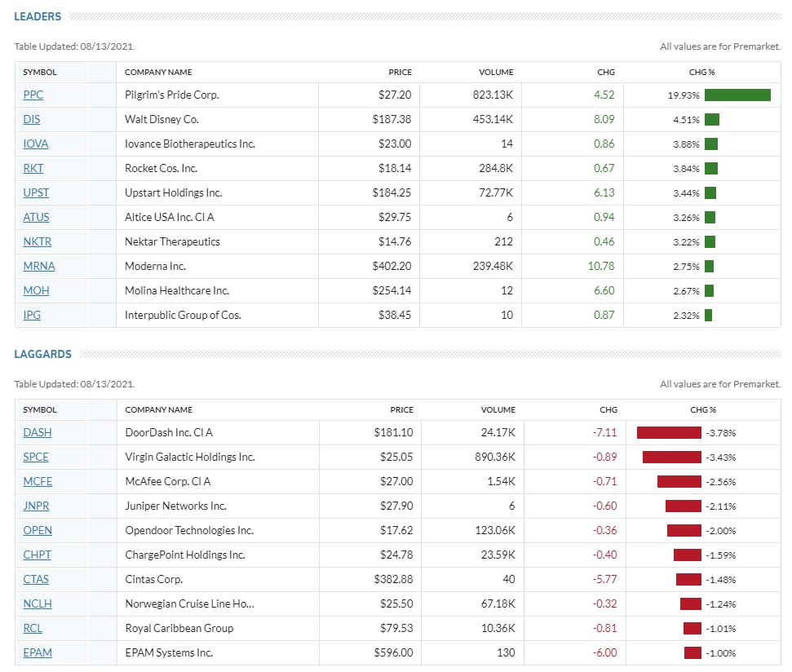Click Moderna change value 10.78
Image resolution: width=792 pixels, height=672 pixels.
click(x=601, y=266)
